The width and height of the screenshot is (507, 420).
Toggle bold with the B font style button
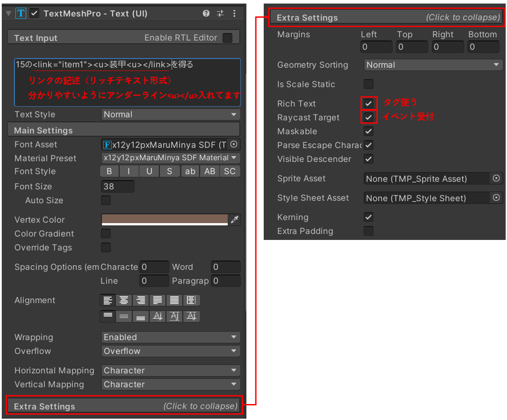click(x=110, y=171)
